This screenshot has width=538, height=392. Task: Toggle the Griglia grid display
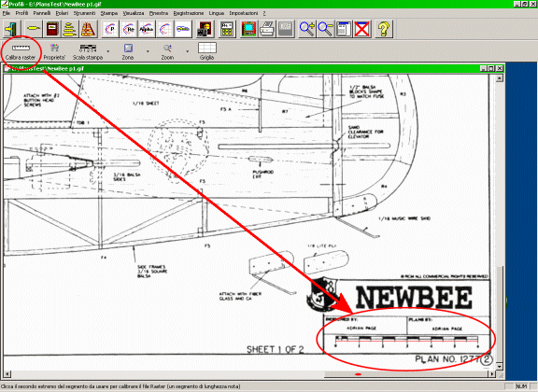(x=207, y=51)
